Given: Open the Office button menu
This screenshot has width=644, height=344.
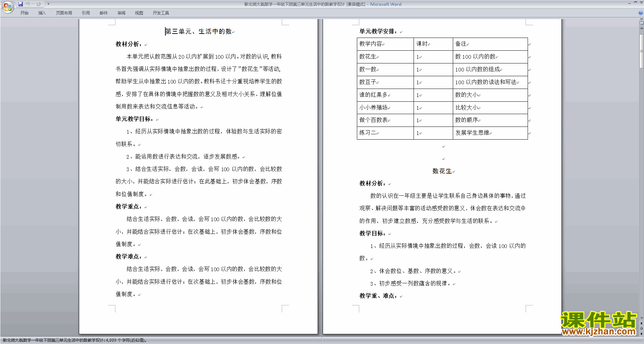Looking at the screenshot, I should (x=7, y=7).
